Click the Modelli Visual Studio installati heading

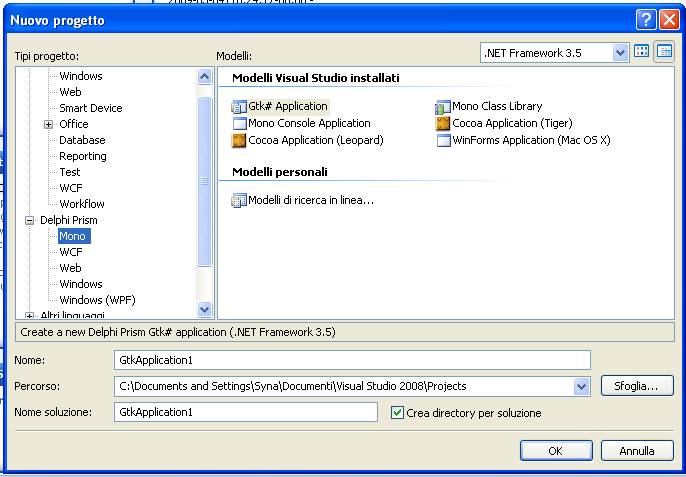pos(315,78)
